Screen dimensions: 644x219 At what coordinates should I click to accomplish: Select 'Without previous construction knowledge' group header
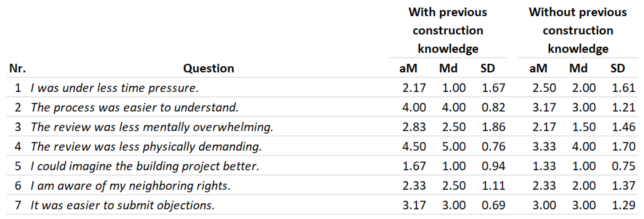pos(578,30)
